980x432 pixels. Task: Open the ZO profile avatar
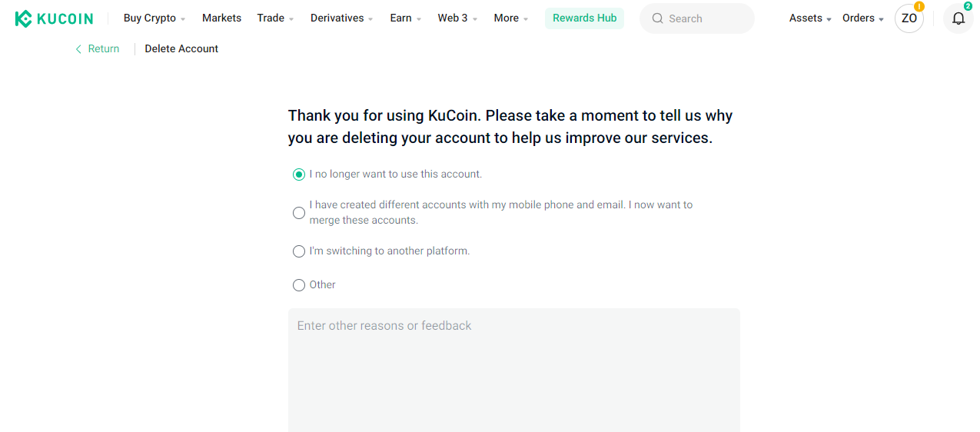coord(909,18)
